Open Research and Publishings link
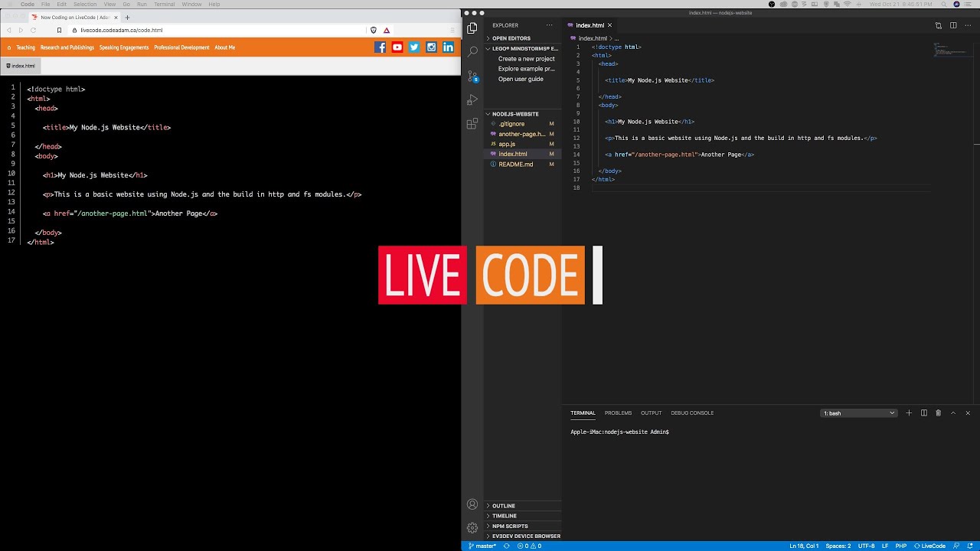This screenshot has width=980, height=551. [x=67, y=47]
